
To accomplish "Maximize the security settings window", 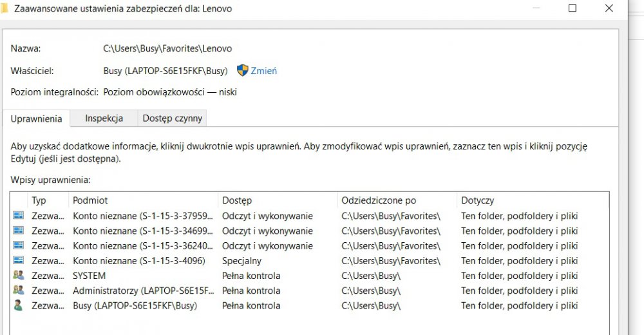I will [572, 8].
